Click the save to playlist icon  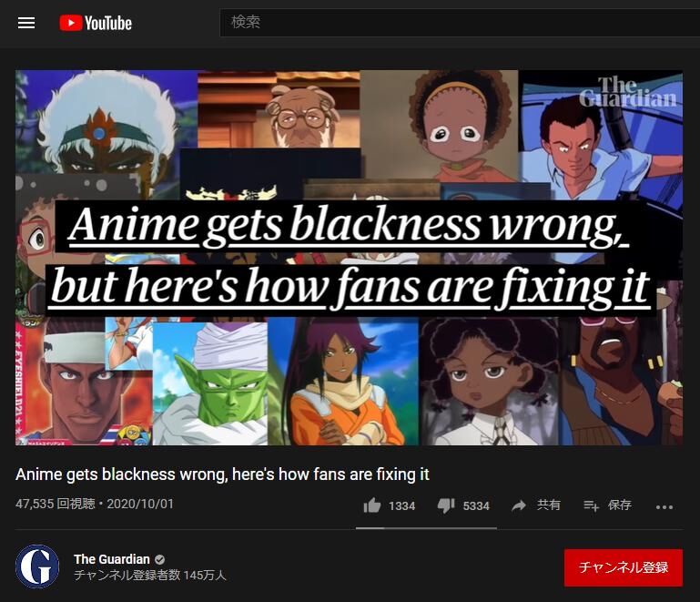(x=591, y=505)
